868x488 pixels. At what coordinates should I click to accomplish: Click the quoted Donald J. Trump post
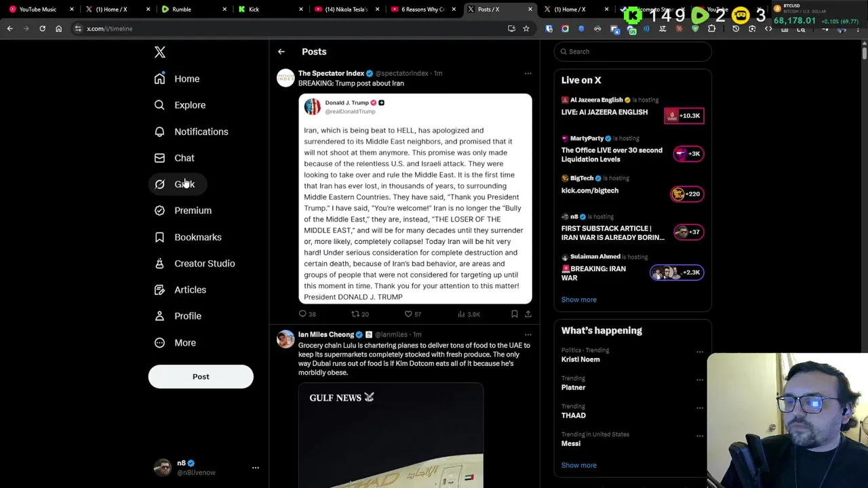pos(415,199)
